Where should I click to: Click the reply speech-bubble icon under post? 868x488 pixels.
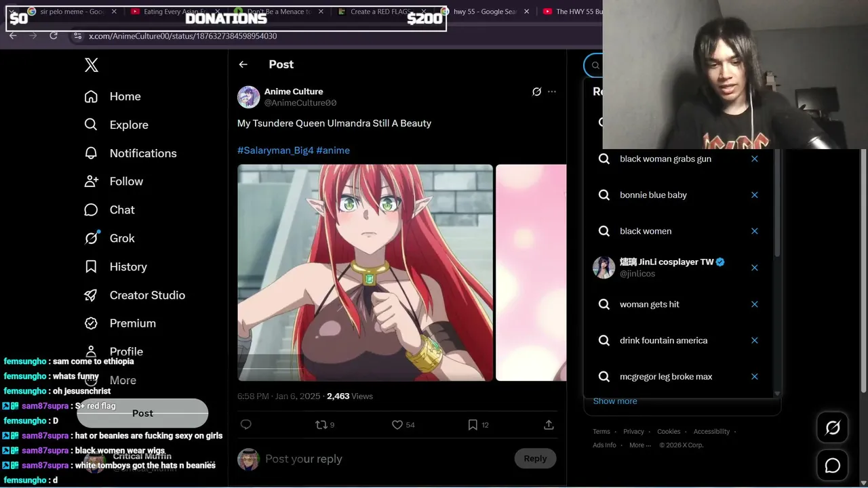pos(246,425)
